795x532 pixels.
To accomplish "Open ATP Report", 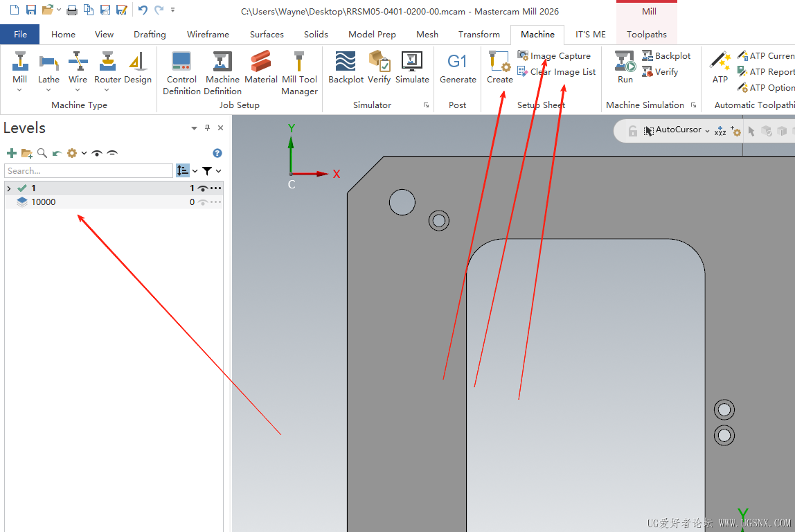I will [x=765, y=71].
